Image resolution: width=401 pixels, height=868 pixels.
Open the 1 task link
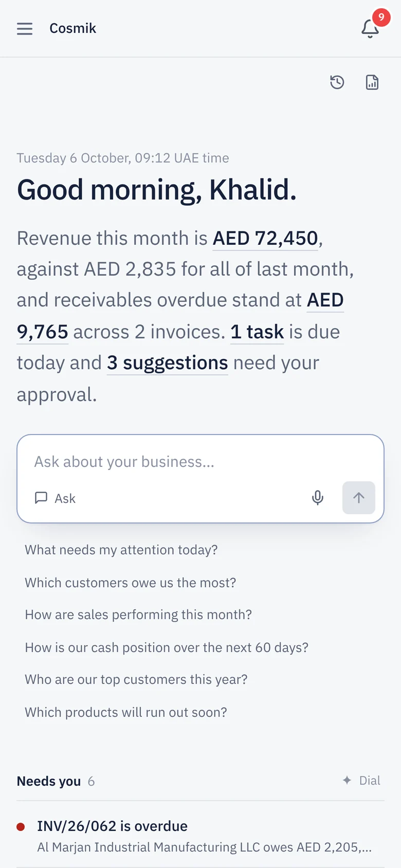point(257,332)
